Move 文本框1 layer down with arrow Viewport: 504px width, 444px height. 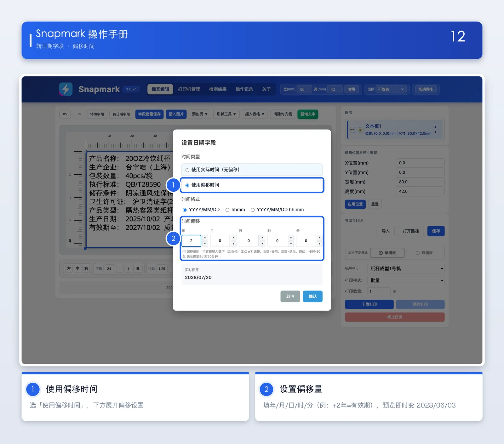coord(435,132)
